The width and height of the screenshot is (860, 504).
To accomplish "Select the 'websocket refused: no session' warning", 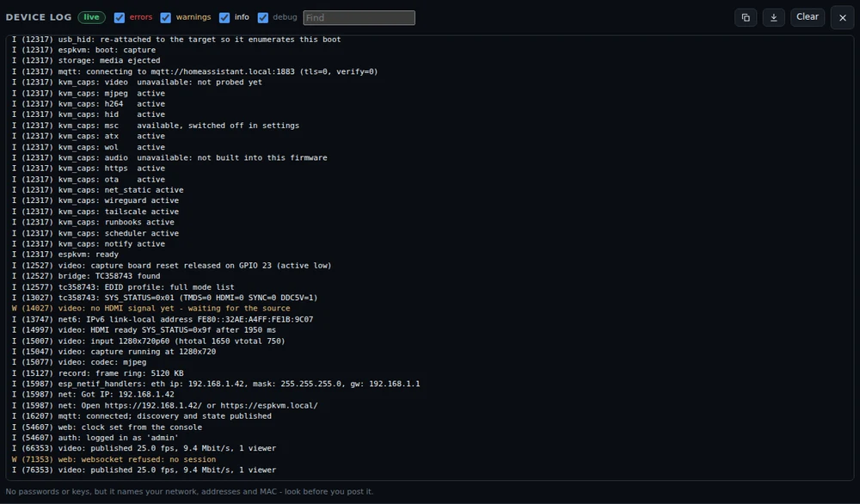I will pos(114,459).
